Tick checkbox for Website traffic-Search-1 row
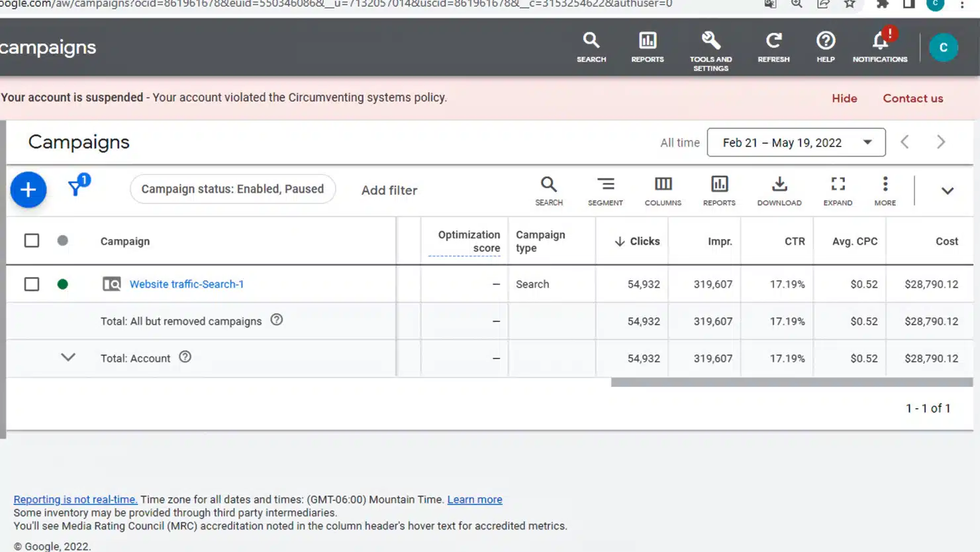The image size is (980, 552). tap(32, 284)
